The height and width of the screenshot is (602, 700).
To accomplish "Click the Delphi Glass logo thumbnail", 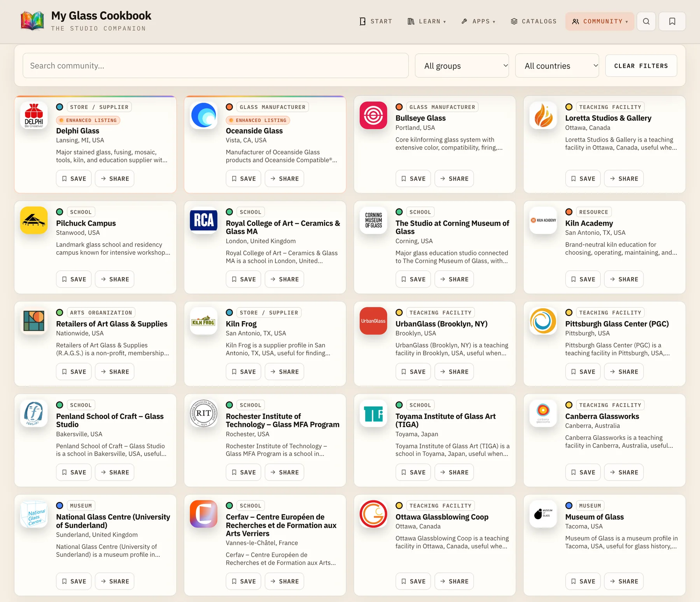I will click(34, 116).
